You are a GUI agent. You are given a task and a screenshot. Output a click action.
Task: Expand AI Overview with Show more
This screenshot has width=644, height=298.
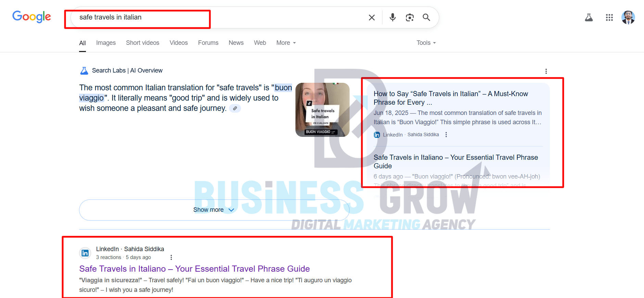tap(214, 210)
